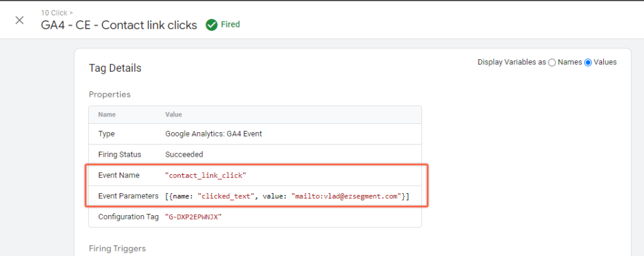This screenshot has height=256, width=644.
Task: Click the green Fired checkmark icon
Action: point(211,25)
